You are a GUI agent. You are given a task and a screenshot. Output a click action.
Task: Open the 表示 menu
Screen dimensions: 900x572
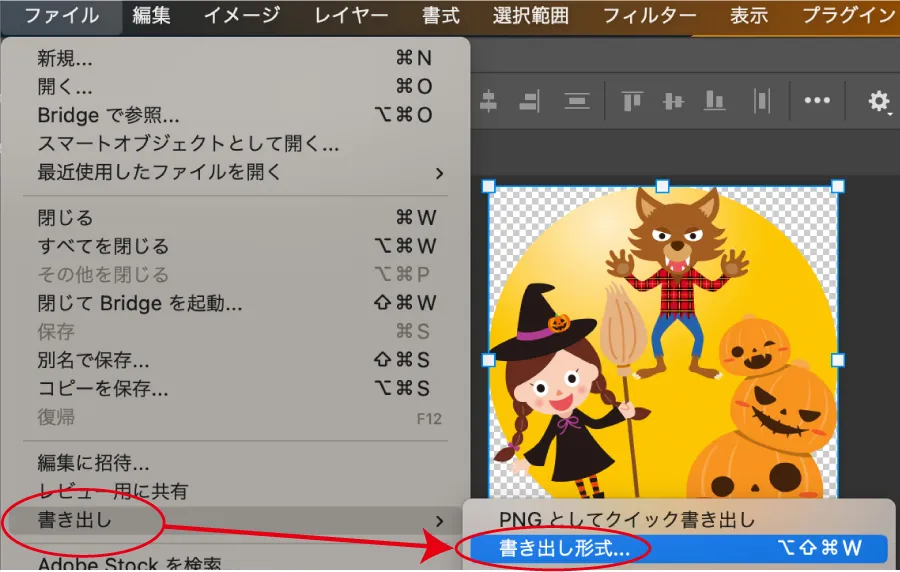pyautogui.click(x=748, y=15)
